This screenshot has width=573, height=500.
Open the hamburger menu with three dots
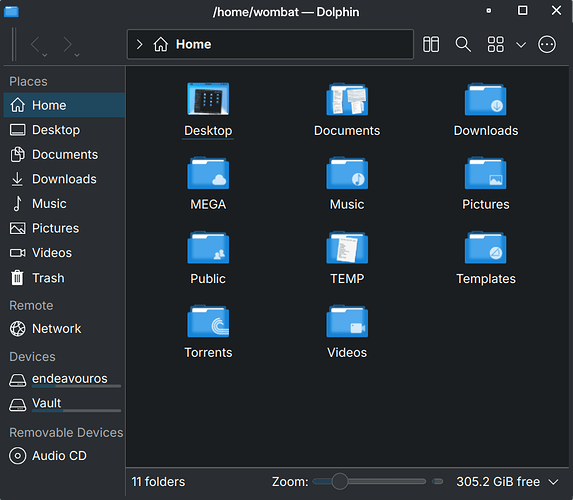point(547,44)
